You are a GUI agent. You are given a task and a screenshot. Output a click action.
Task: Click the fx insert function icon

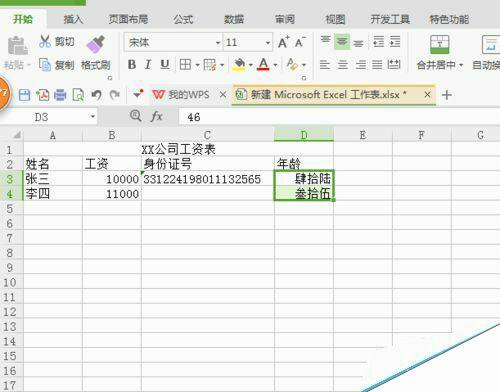156,116
